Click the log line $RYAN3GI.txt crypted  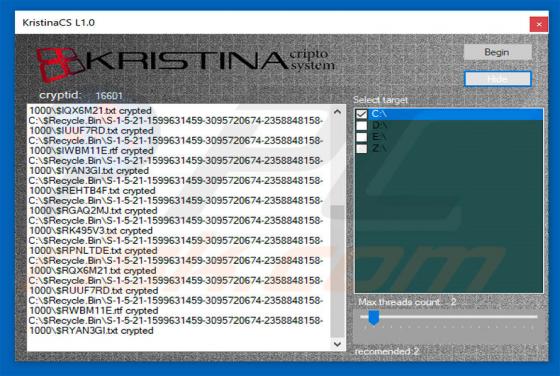tap(91, 331)
